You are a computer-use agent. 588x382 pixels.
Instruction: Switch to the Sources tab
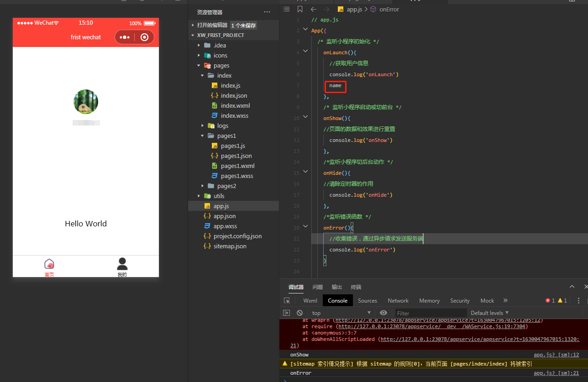point(367,301)
